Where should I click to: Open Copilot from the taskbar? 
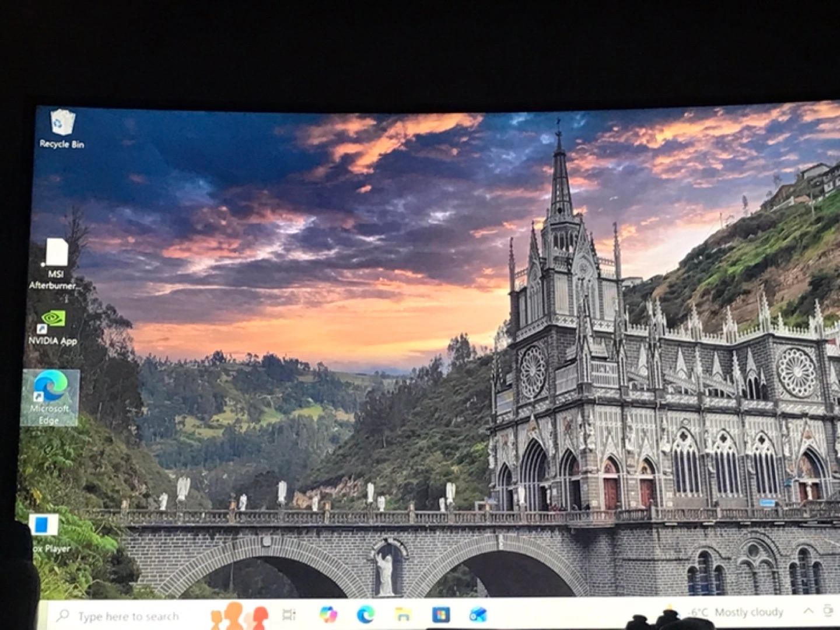point(328,614)
